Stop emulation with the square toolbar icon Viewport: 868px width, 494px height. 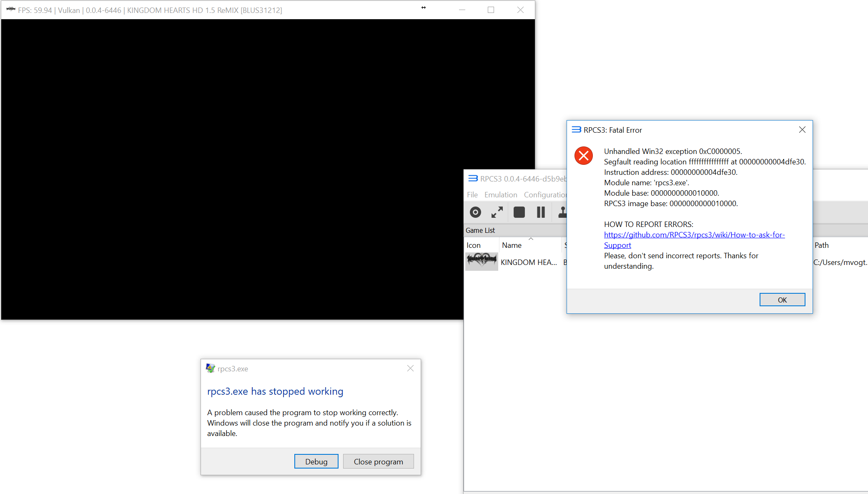pos(519,212)
